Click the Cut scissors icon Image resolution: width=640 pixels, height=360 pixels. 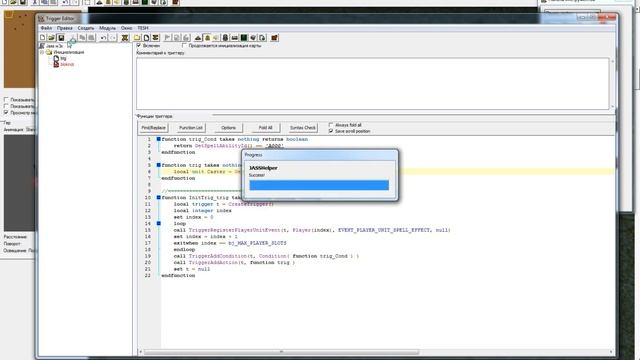point(73,38)
